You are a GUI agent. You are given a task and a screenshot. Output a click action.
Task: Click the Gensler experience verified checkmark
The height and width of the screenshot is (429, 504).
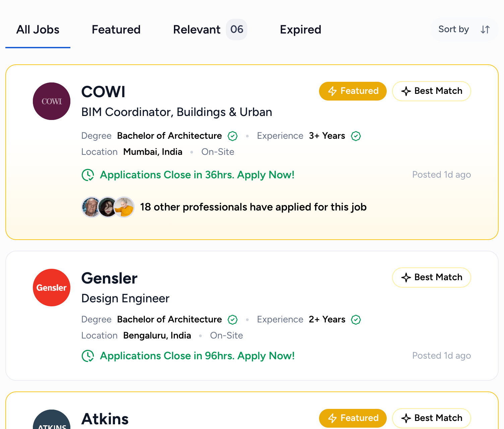pyautogui.click(x=356, y=319)
